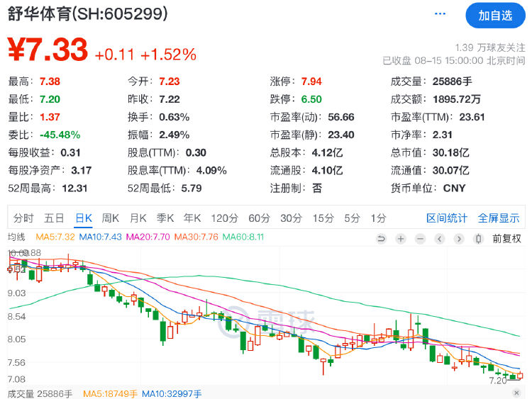Click the 委比 value -45.48%
The width and height of the screenshot is (532, 399).
click(x=60, y=135)
